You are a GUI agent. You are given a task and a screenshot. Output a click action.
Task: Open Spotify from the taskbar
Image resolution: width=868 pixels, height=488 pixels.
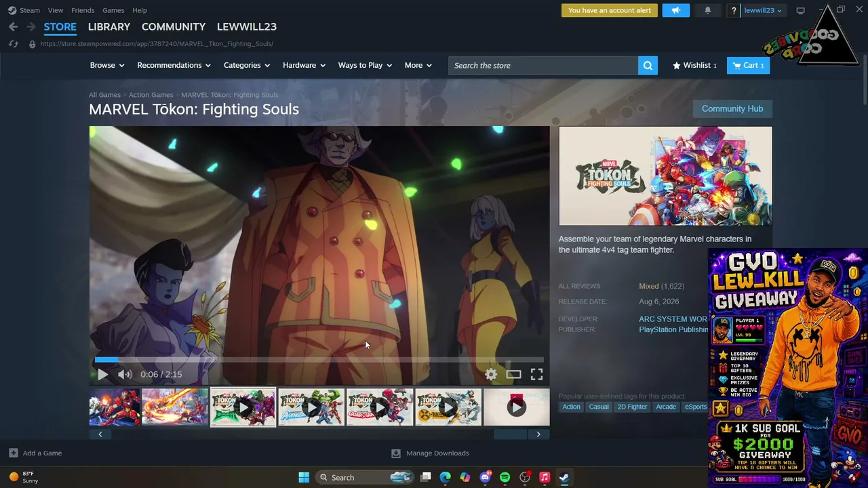pyautogui.click(x=505, y=477)
